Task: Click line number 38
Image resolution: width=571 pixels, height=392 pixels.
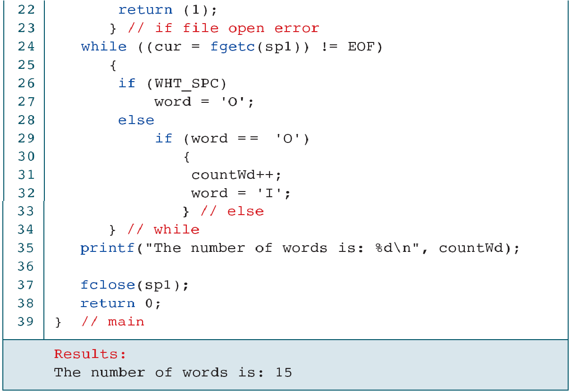Action: [x=26, y=303]
